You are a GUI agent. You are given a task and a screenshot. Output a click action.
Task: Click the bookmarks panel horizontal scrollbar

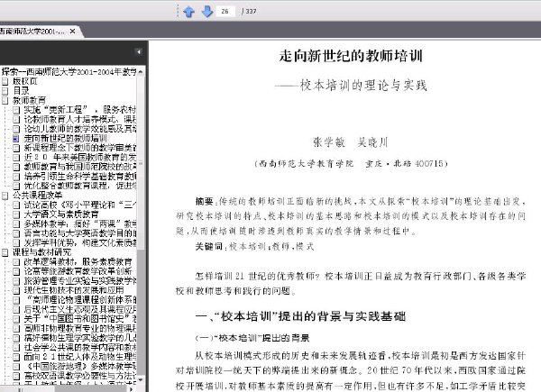66,389
